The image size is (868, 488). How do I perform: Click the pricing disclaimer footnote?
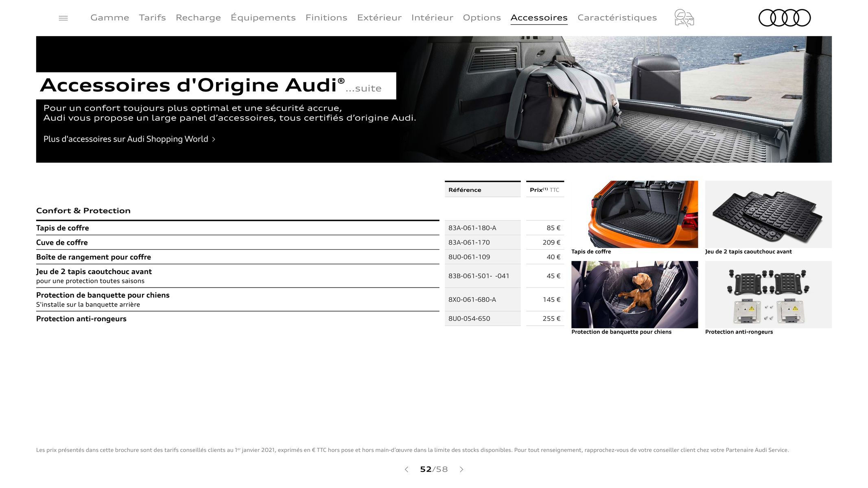tap(412, 450)
